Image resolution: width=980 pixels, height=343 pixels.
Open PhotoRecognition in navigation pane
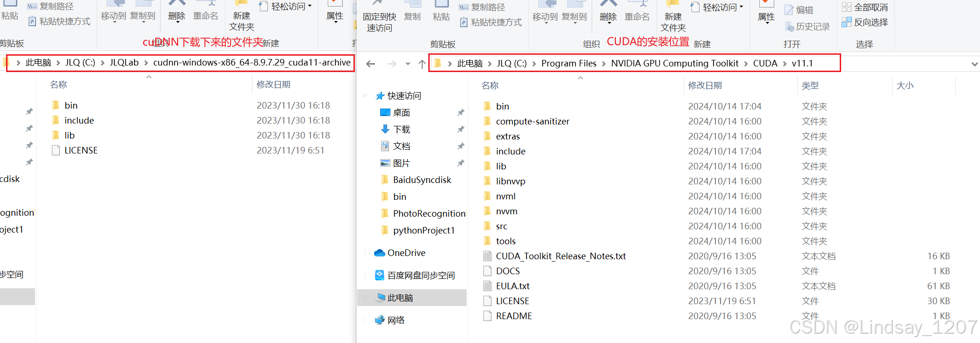(429, 214)
